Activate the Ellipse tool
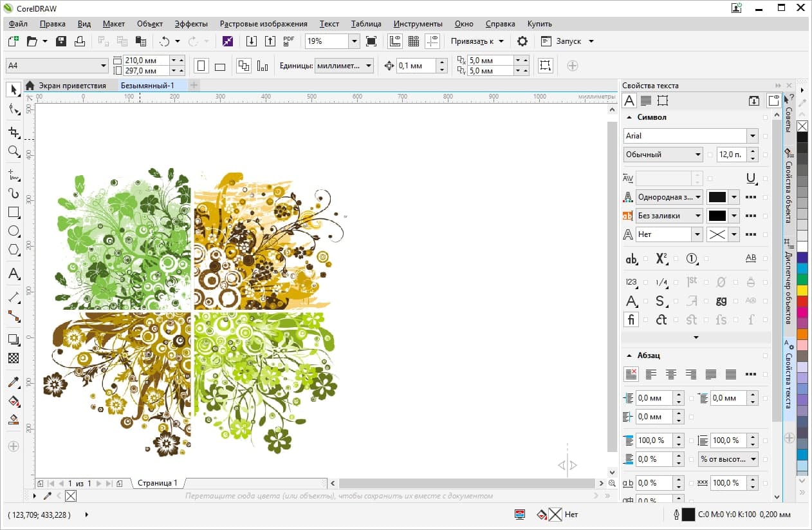 click(x=14, y=231)
